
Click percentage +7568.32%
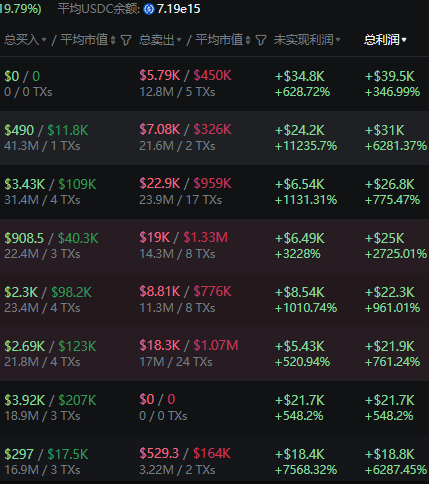pos(306,470)
